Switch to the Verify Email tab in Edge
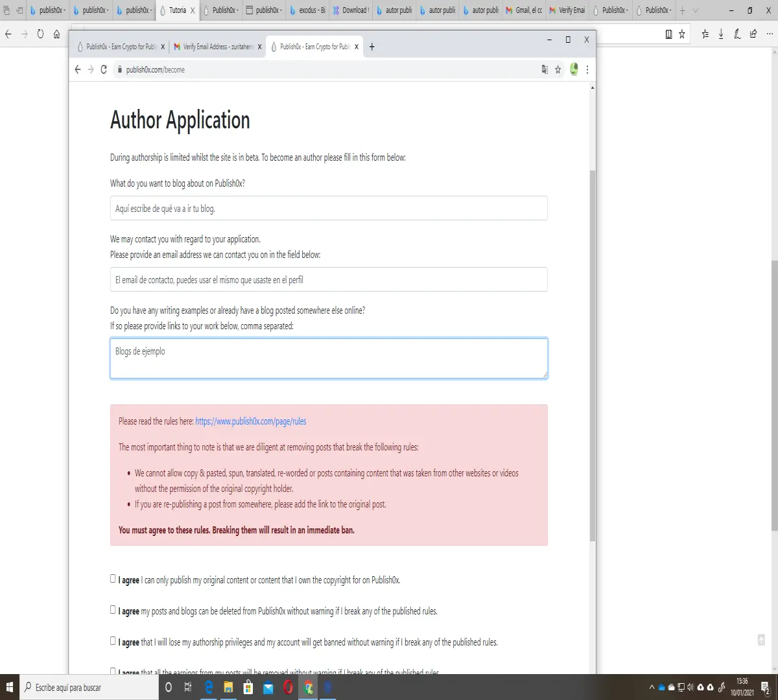The height and width of the screenshot is (700, 778). tap(567, 10)
